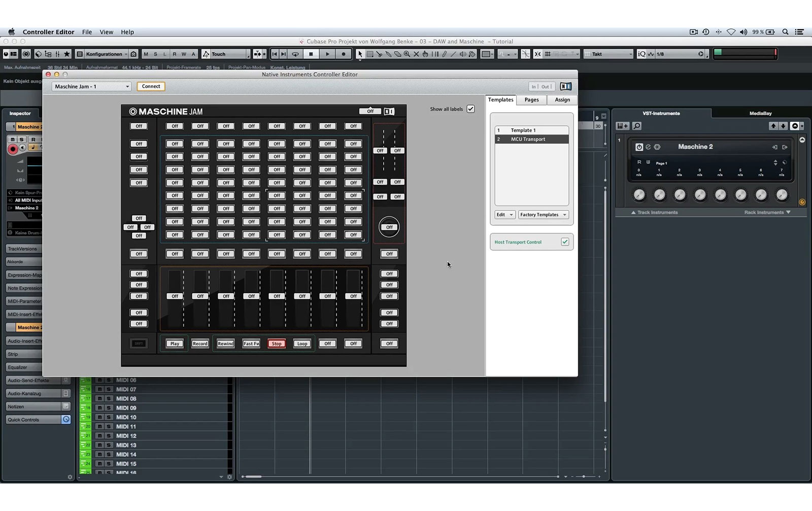
Task: Switch to the Pages tab
Action: click(x=531, y=100)
